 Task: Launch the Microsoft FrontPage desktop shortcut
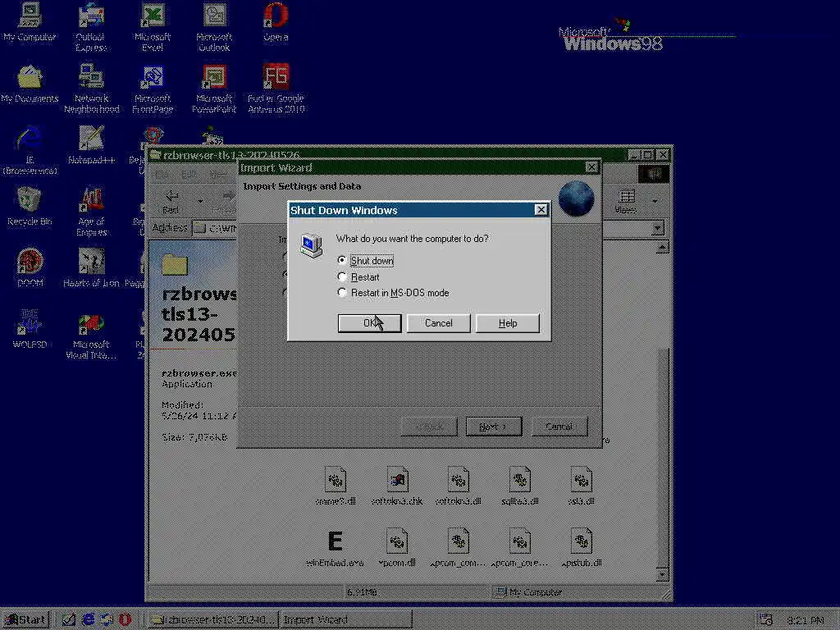[x=153, y=89]
